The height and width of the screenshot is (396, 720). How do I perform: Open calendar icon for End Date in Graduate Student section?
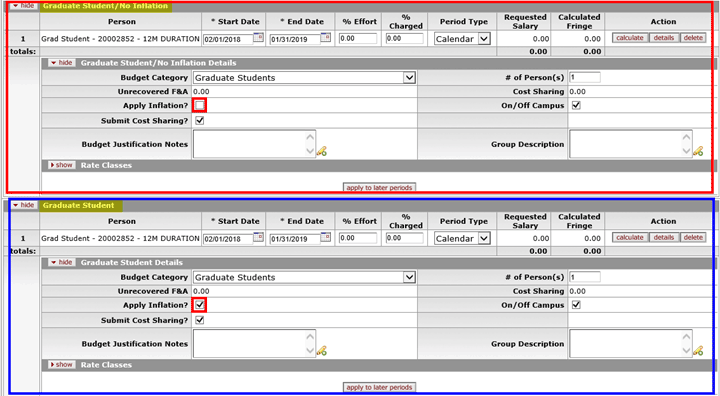tap(326, 238)
